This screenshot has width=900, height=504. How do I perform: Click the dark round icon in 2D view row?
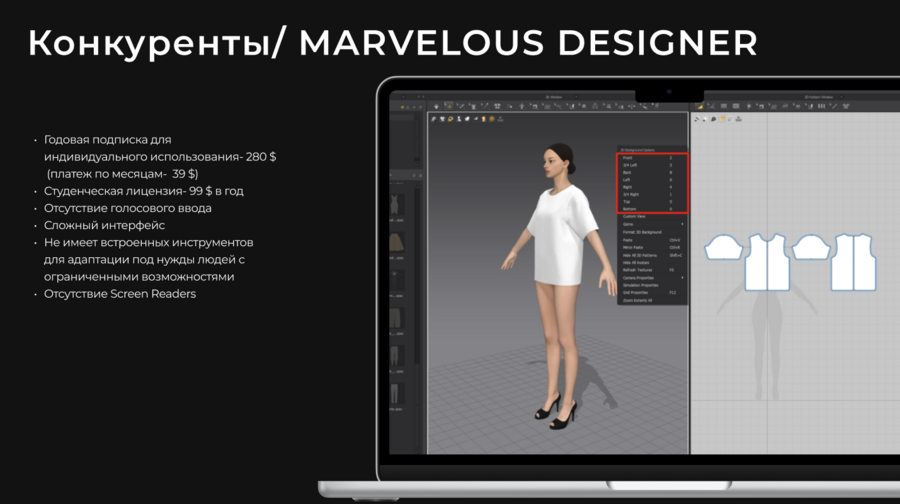click(713, 119)
